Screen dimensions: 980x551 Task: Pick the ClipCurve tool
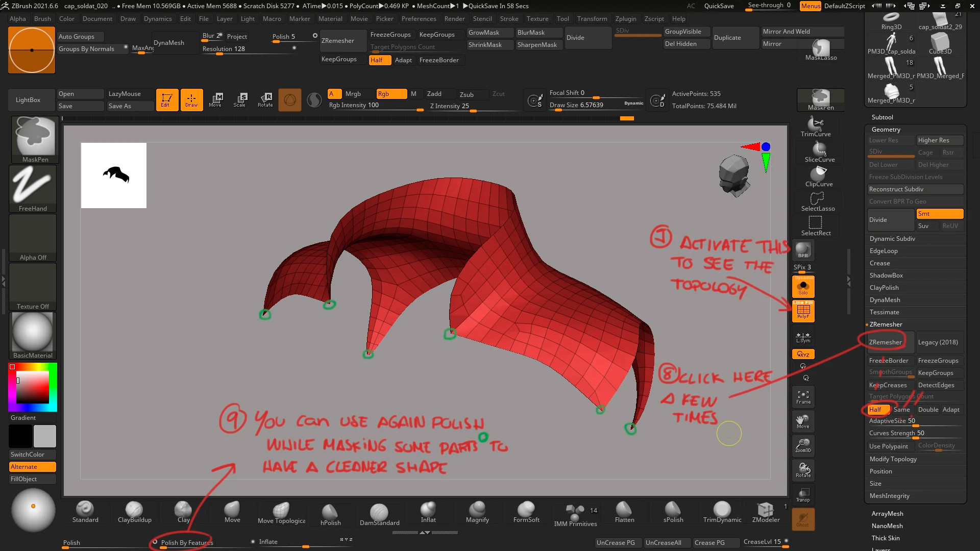coord(819,176)
